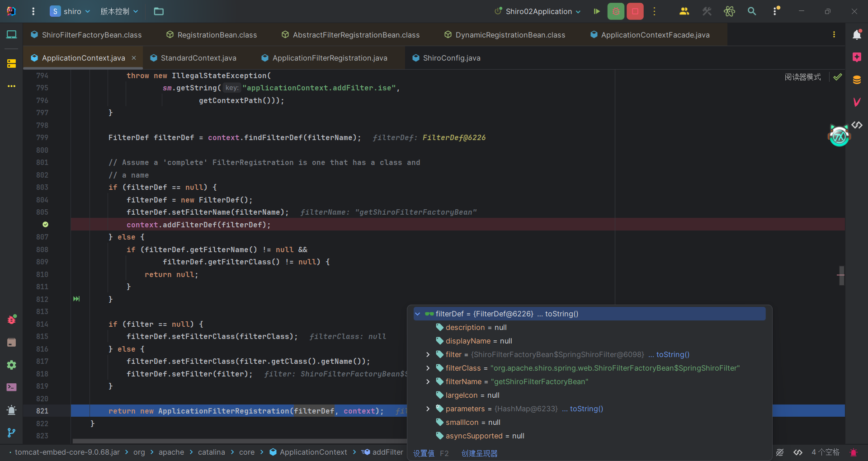868x461 pixels.
Task: Open IDE settings and updates icon
Action: click(x=776, y=11)
